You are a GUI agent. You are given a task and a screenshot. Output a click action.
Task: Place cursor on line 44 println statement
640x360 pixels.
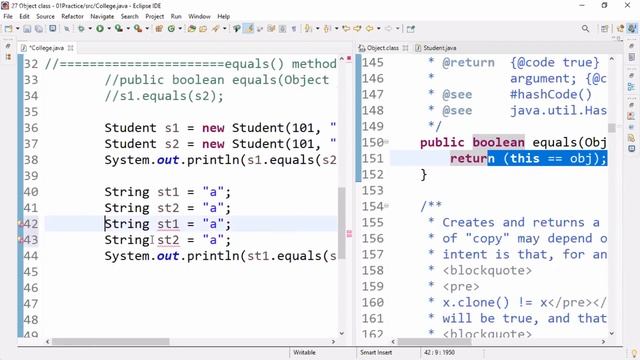(220, 256)
